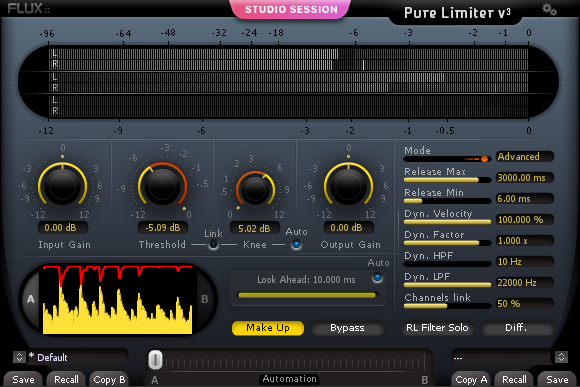Click the Mode slider

[448, 159]
